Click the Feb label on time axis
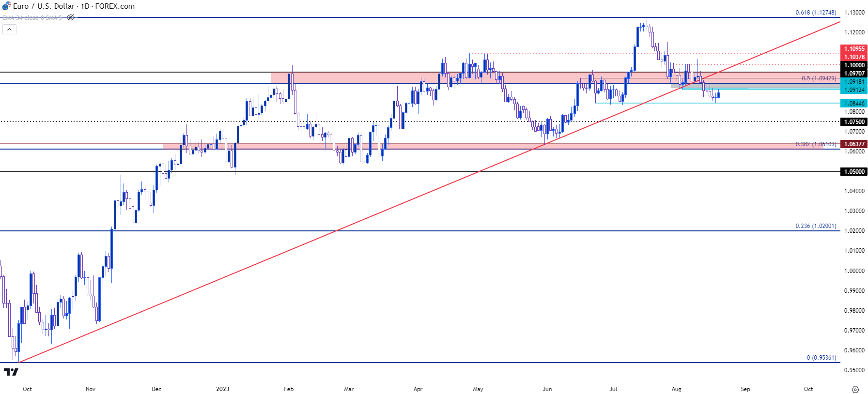 [289, 389]
